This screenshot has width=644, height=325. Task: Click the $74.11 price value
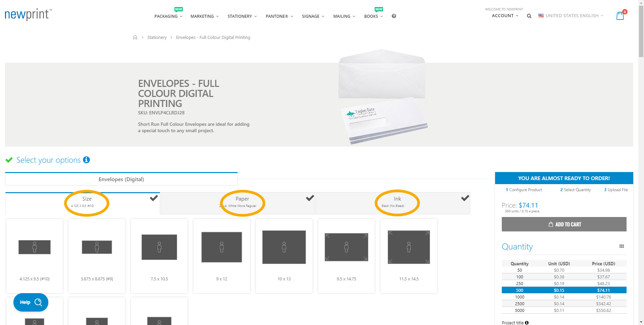[x=528, y=205]
